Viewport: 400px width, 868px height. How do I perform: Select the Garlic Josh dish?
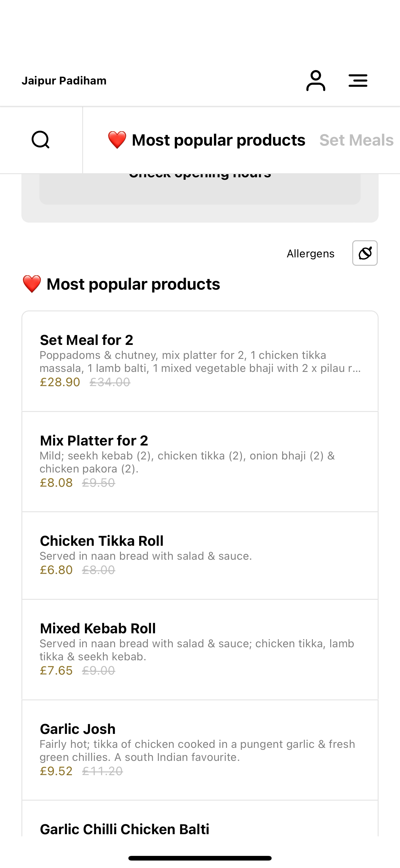200,750
